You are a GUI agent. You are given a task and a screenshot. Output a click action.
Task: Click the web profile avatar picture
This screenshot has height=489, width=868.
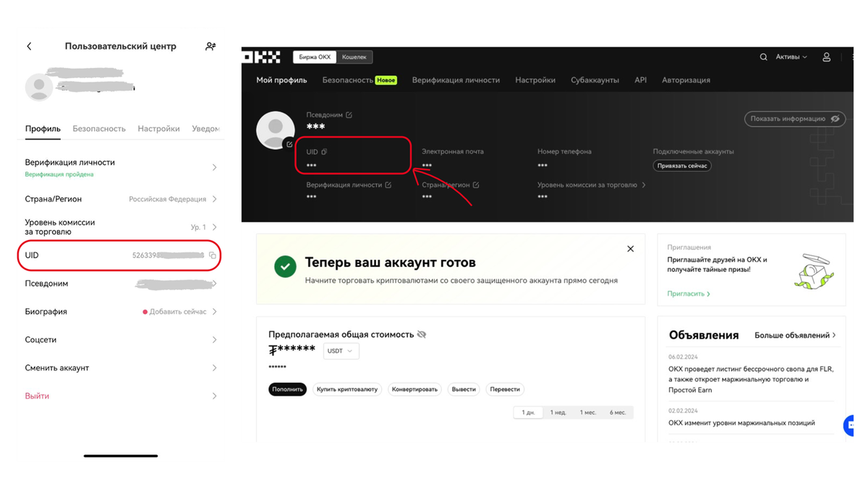[275, 130]
